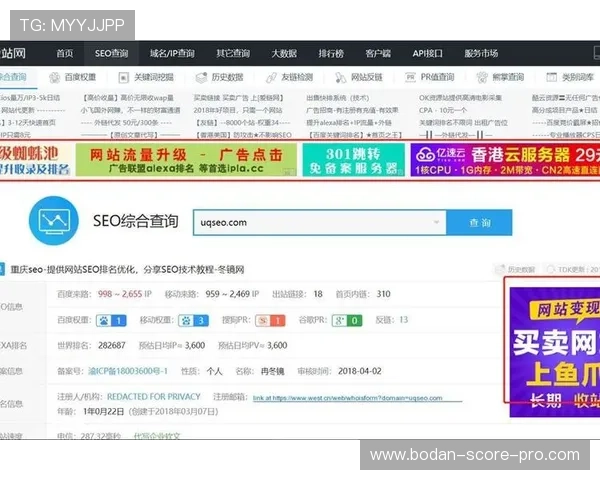Click the 网站流量升级 广告点击 green banner ad
The height and width of the screenshot is (480, 600).
[186, 160]
